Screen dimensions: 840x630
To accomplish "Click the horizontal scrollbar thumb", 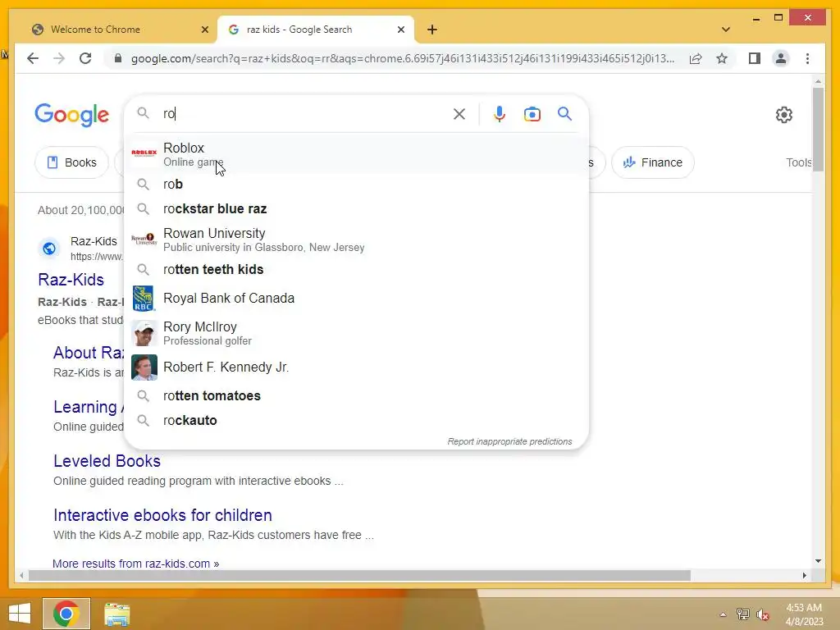I will pos(359,576).
